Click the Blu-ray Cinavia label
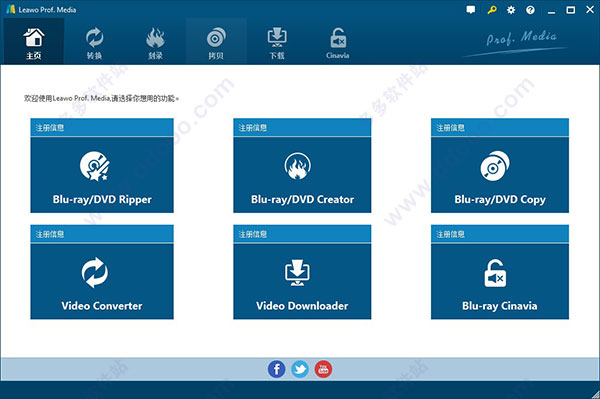This screenshot has width=600, height=399. pos(499,306)
